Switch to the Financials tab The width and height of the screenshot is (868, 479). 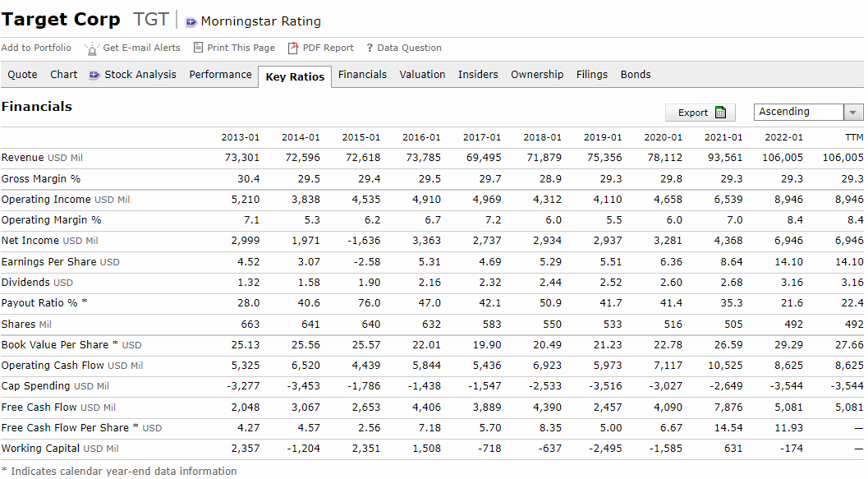point(362,75)
